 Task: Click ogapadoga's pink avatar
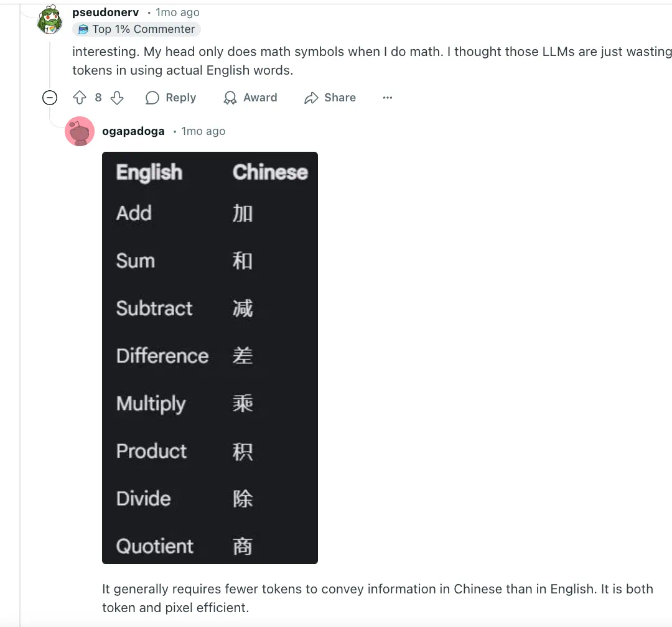[80, 131]
